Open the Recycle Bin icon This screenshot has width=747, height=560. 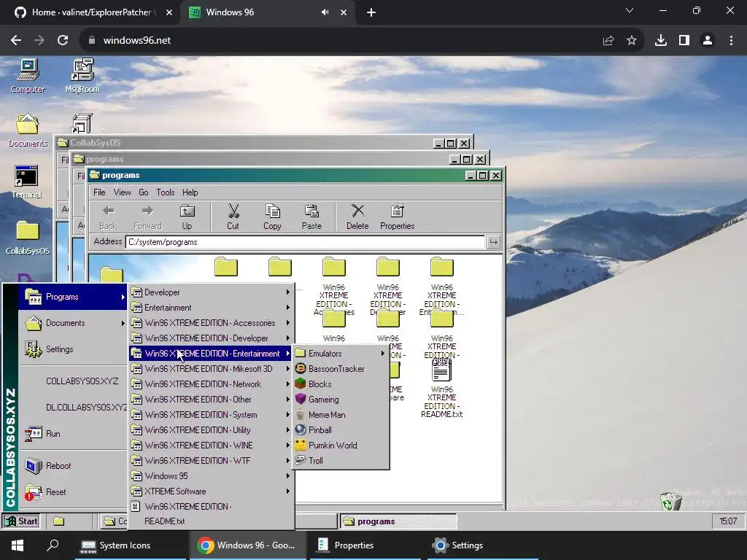(671, 501)
